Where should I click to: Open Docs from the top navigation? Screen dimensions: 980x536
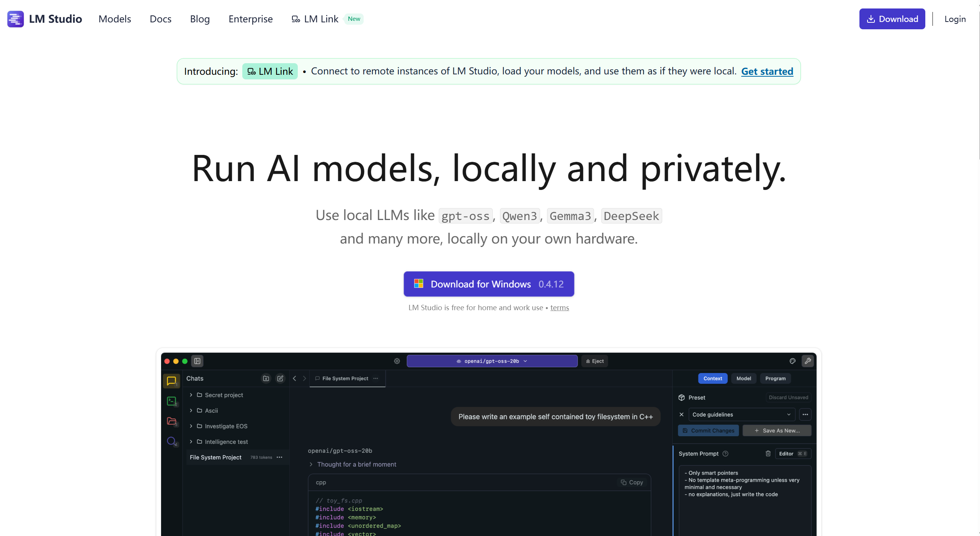(x=160, y=19)
